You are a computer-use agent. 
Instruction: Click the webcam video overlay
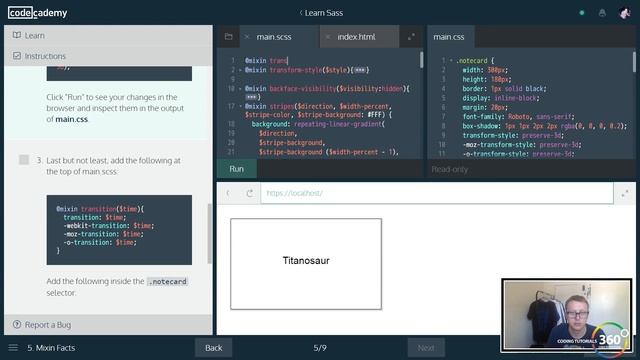567,315
